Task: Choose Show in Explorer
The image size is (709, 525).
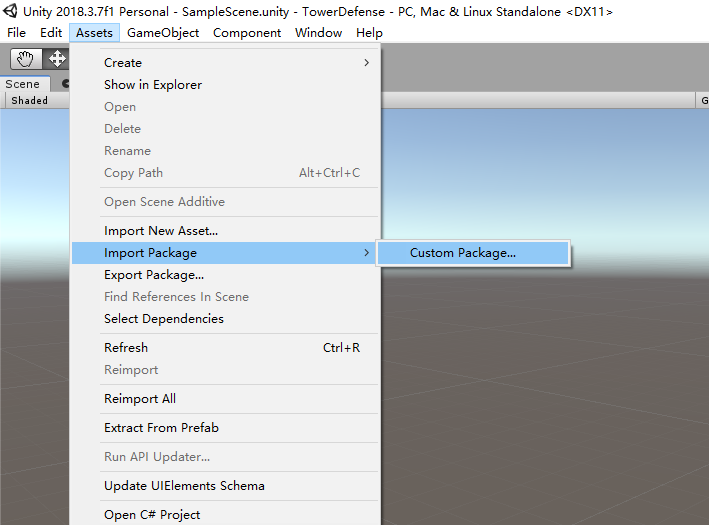Action: 225,85
